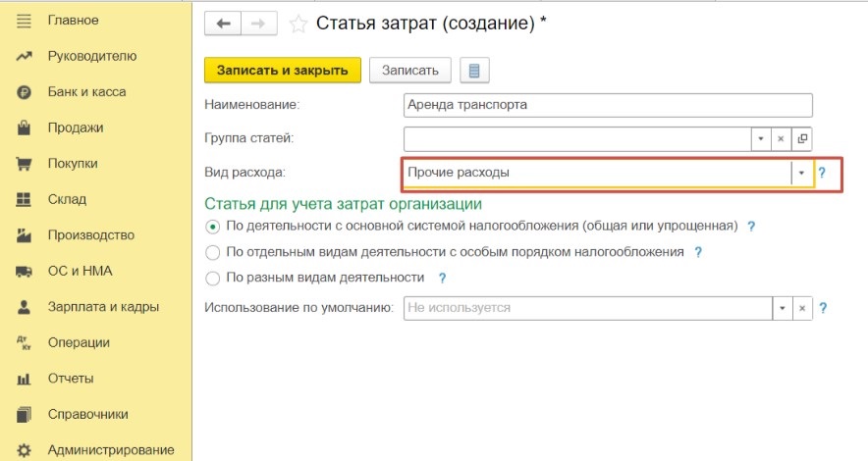Select radio По разным видам деятельности

212,278
